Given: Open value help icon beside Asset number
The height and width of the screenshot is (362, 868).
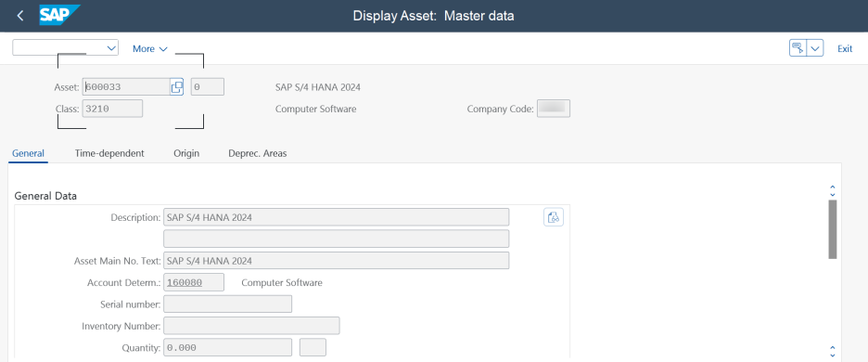Looking at the screenshot, I should (176, 87).
